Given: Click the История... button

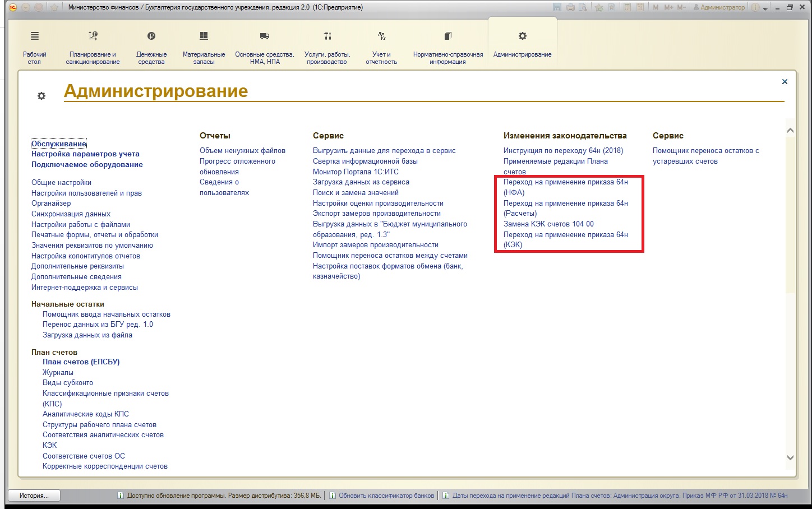Looking at the screenshot, I should [x=34, y=496].
